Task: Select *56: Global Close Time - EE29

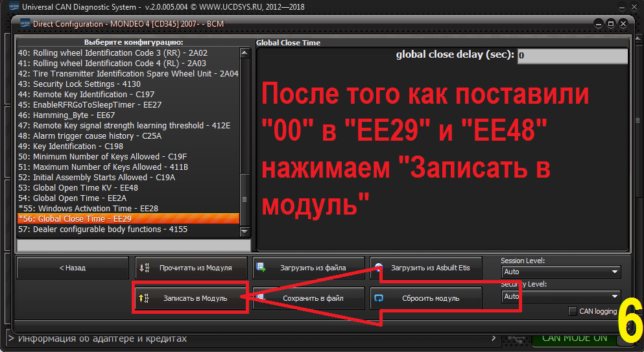Action: point(128,219)
